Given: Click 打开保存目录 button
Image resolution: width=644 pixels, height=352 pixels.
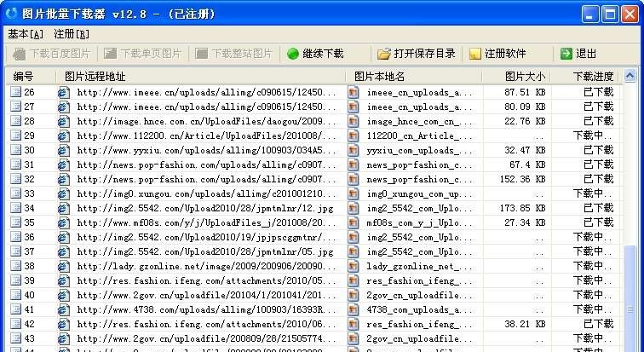Looking at the screenshot, I should tap(416, 54).
